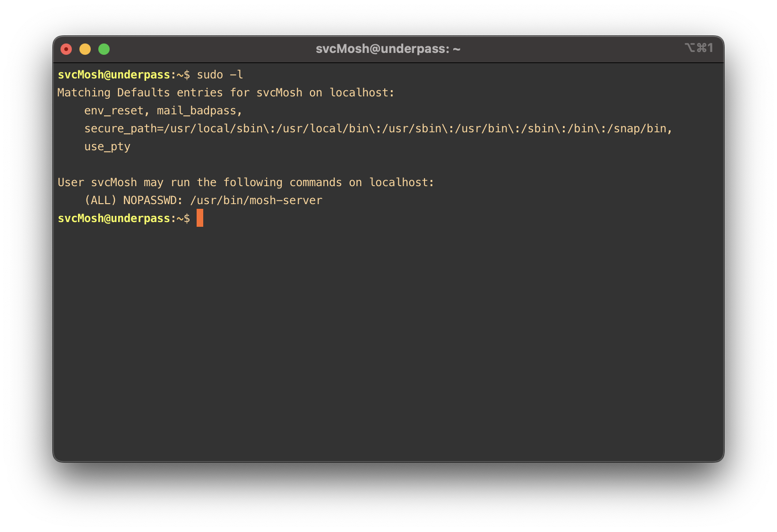The height and width of the screenshot is (532, 777).
Task: Click the /snap/bin path segment
Action: 640,129
